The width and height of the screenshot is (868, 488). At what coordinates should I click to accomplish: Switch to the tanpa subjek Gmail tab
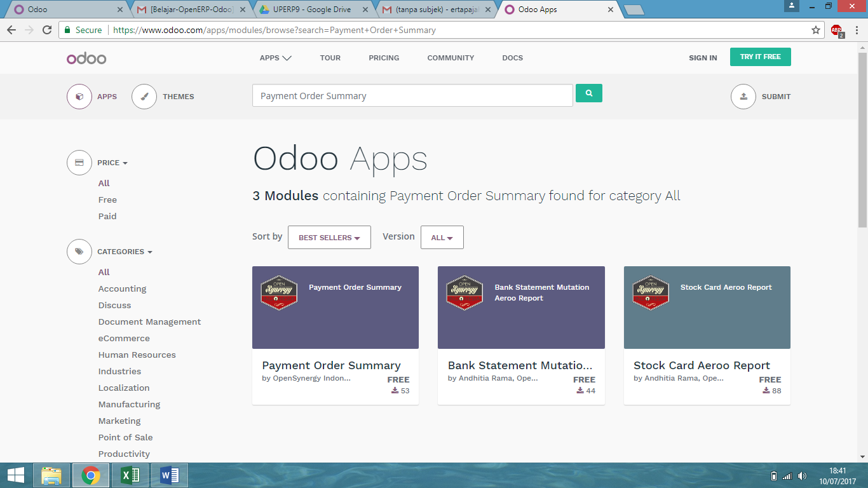coord(436,10)
